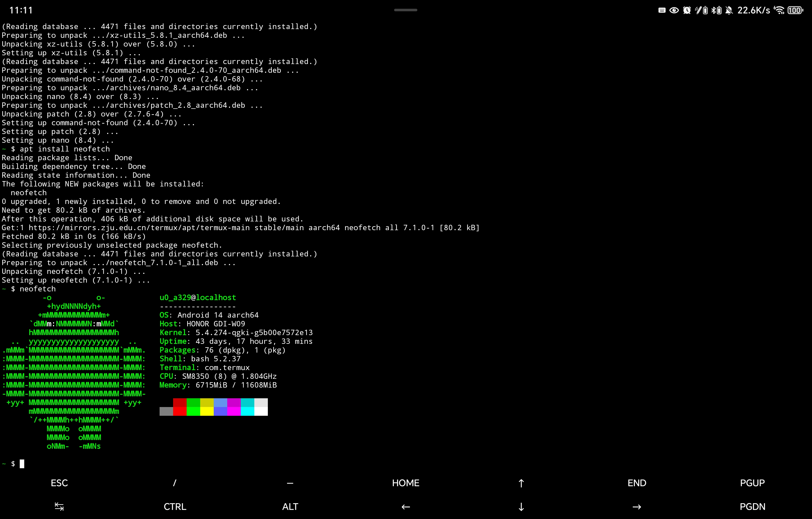Tap the up arrow key
This screenshot has height=519, width=812.
point(521,483)
